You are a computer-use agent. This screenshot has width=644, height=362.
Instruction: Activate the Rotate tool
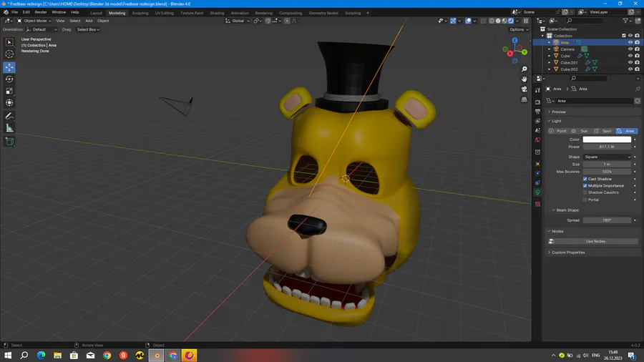pos(9,79)
